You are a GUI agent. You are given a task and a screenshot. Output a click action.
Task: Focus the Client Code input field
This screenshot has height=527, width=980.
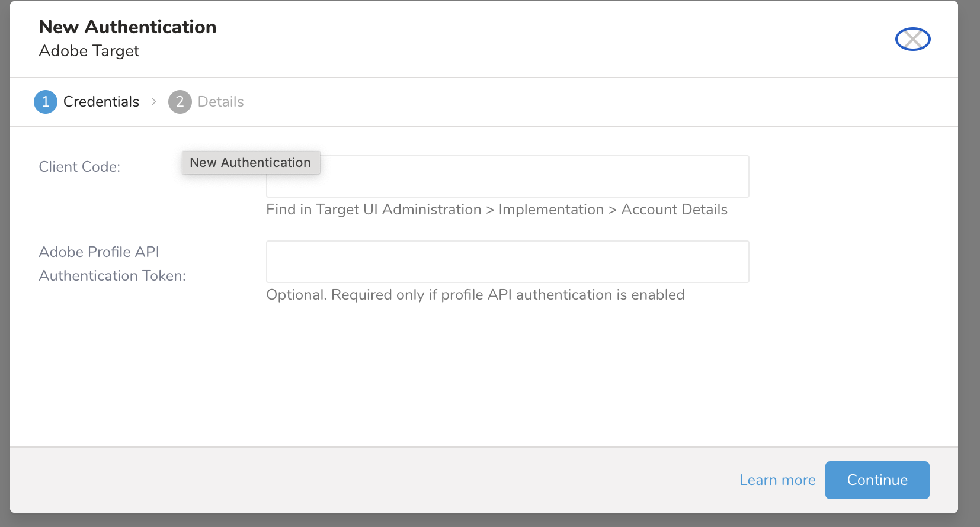pyautogui.click(x=533, y=177)
